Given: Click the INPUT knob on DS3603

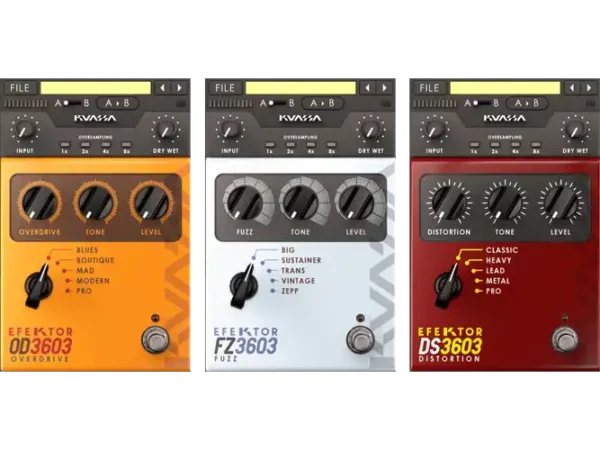Looking at the screenshot, I should 434,130.
